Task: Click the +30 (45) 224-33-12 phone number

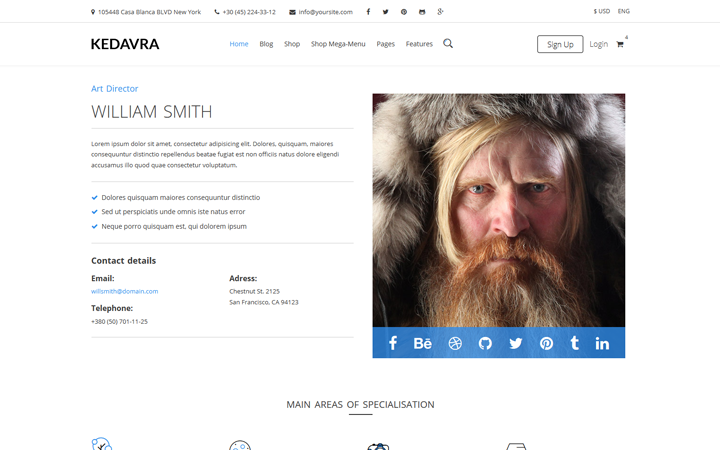Action: 249,12
